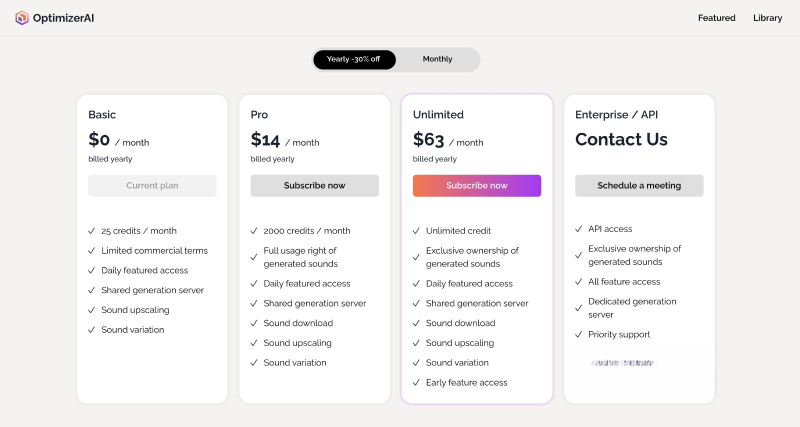This screenshot has width=800, height=427.
Task: Click the OptimizerAI cube logo icon
Action: coord(22,18)
